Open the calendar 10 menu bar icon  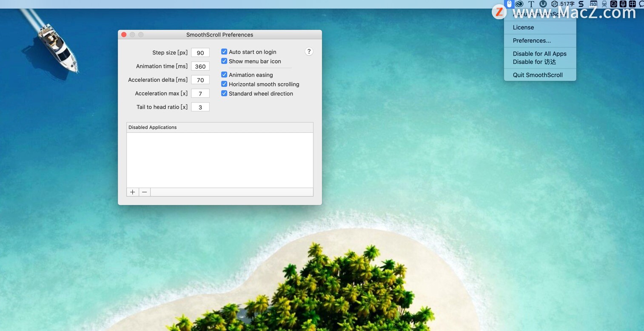tap(593, 4)
